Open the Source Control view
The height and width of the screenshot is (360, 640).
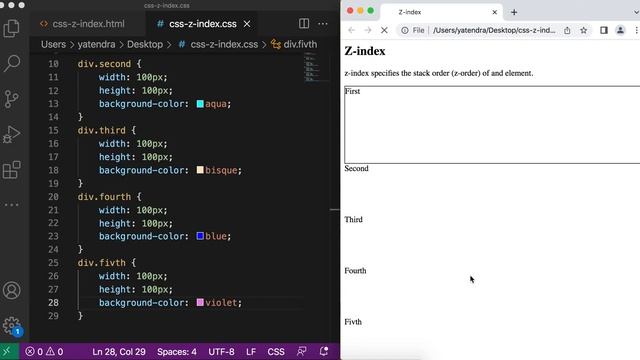[x=11, y=99]
